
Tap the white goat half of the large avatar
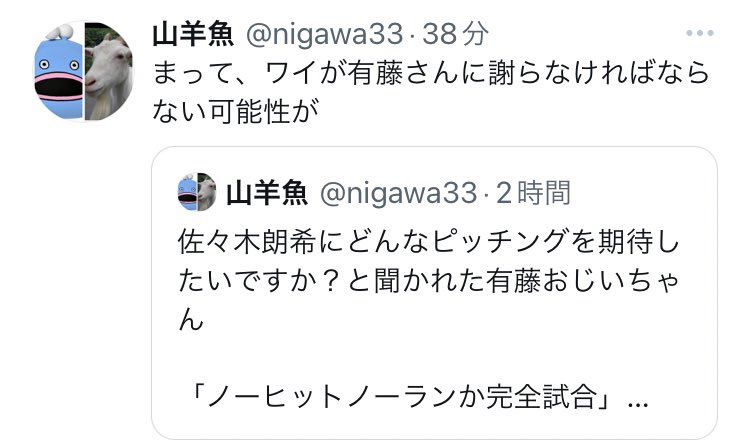109,71
